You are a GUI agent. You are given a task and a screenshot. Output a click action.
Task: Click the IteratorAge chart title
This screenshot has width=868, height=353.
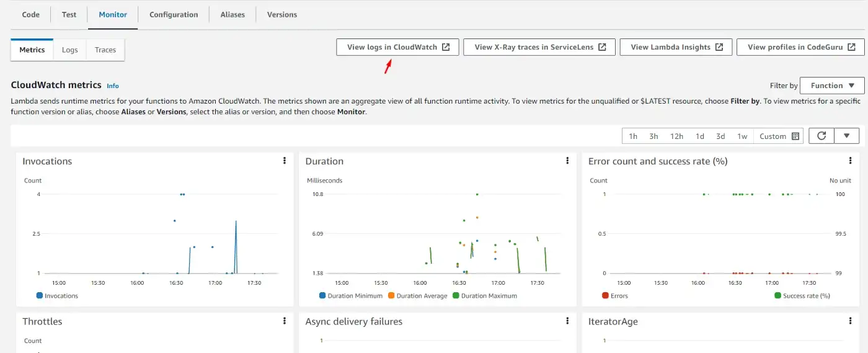coord(613,321)
